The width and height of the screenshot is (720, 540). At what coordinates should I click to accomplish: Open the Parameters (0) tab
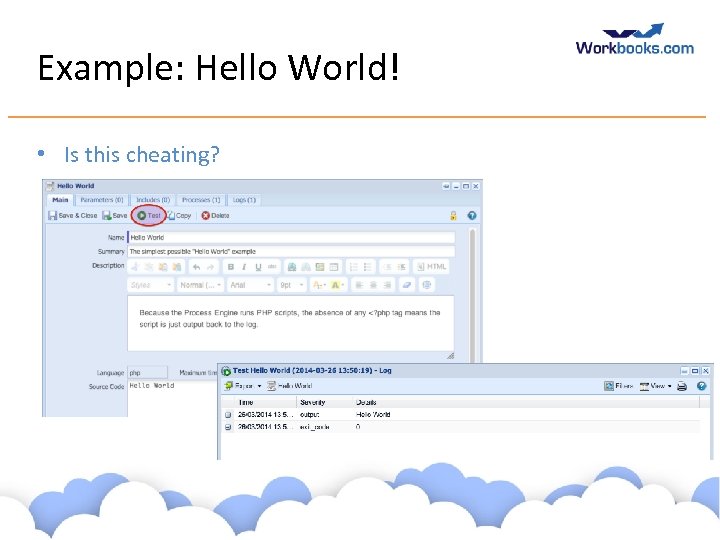point(101,200)
